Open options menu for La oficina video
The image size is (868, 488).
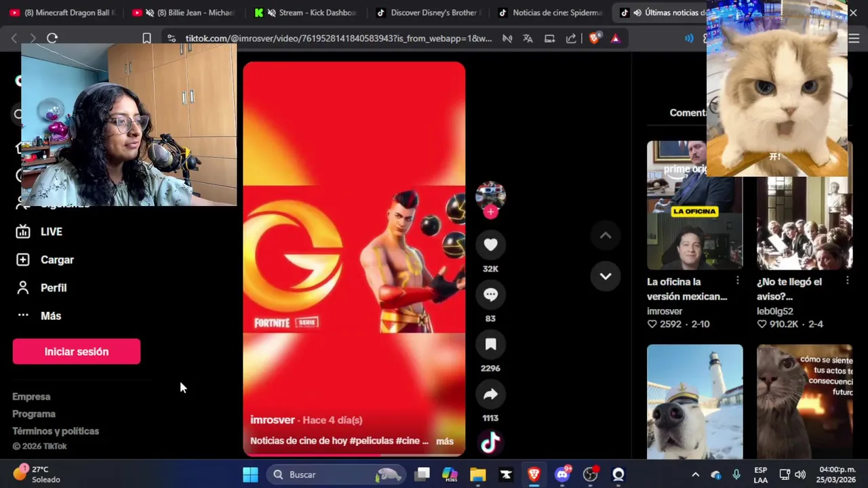tap(738, 281)
